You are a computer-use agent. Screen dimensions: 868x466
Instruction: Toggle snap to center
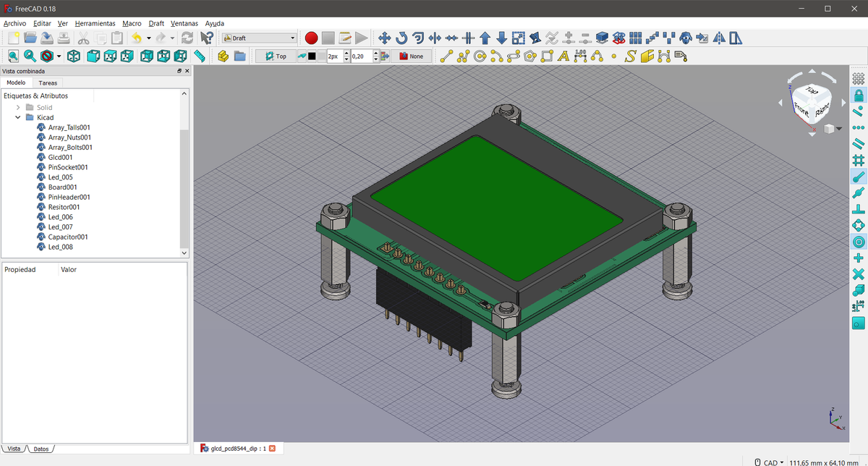pos(859,241)
